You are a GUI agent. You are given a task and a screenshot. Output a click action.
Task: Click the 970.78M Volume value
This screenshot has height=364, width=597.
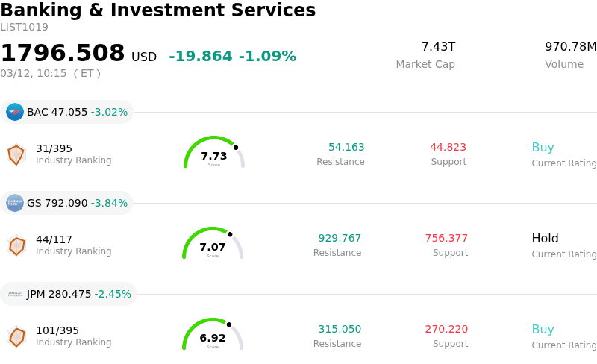(570, 47)
